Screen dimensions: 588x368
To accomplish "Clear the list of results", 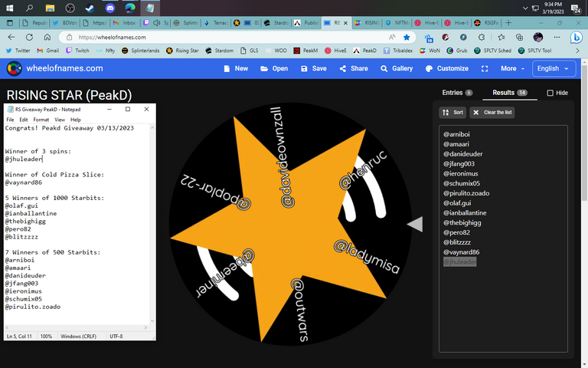I will pyautogui.click(x=492, y=112).
